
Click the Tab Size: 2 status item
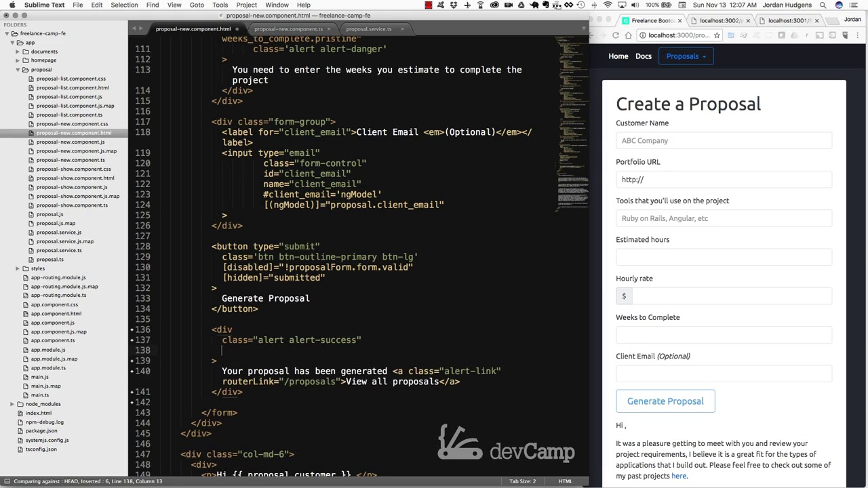coord(523,481)
